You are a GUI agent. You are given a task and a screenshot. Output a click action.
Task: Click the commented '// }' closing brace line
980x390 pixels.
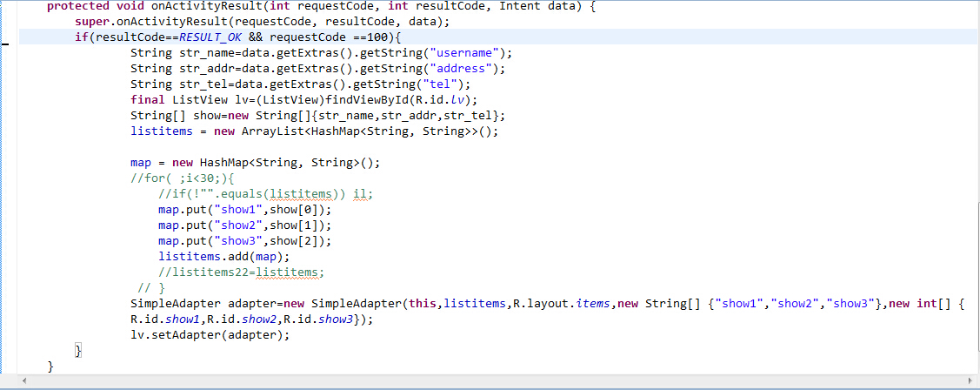tap(151, 288)
